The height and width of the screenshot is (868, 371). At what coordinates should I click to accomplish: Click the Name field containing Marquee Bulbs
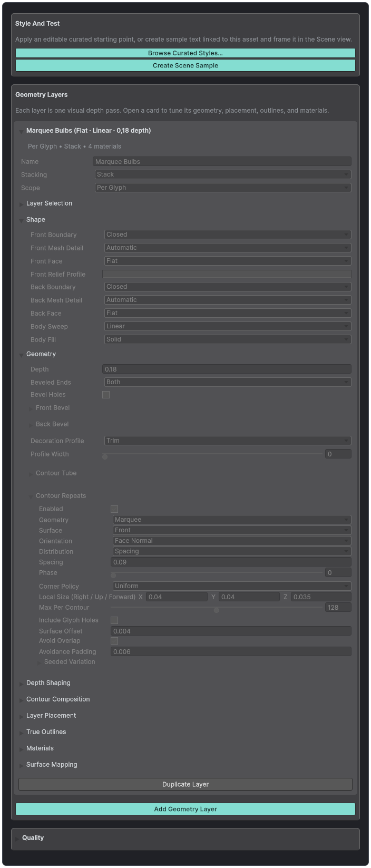tap(222, 162)
